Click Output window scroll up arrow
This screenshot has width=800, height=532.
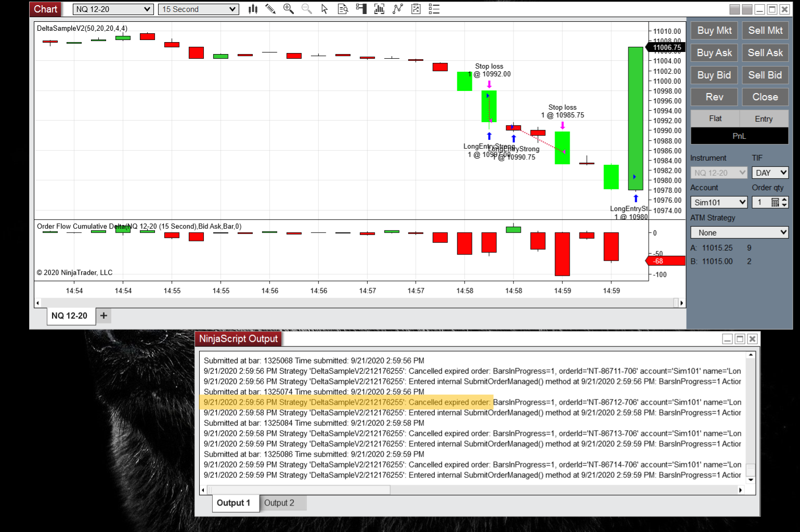751,355
